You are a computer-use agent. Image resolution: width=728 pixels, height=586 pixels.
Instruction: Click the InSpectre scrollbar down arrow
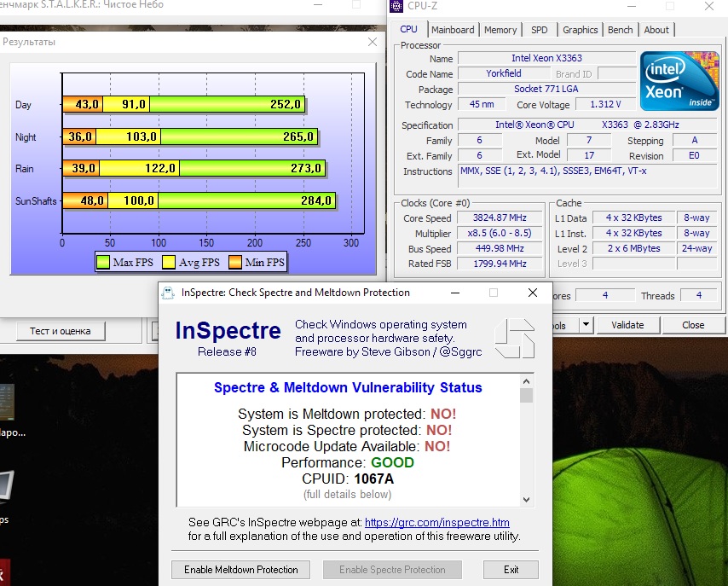pos(526,500)
